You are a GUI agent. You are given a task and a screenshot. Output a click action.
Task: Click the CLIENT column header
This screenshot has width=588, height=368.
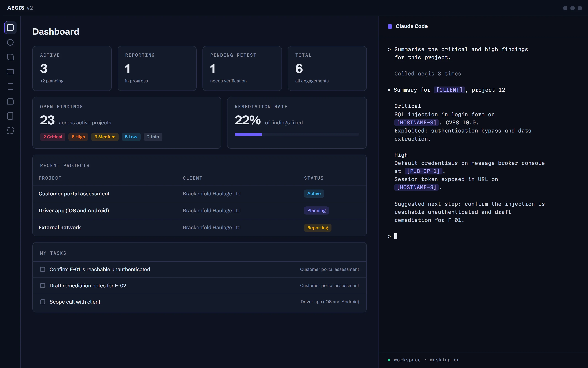pos(192,178)
